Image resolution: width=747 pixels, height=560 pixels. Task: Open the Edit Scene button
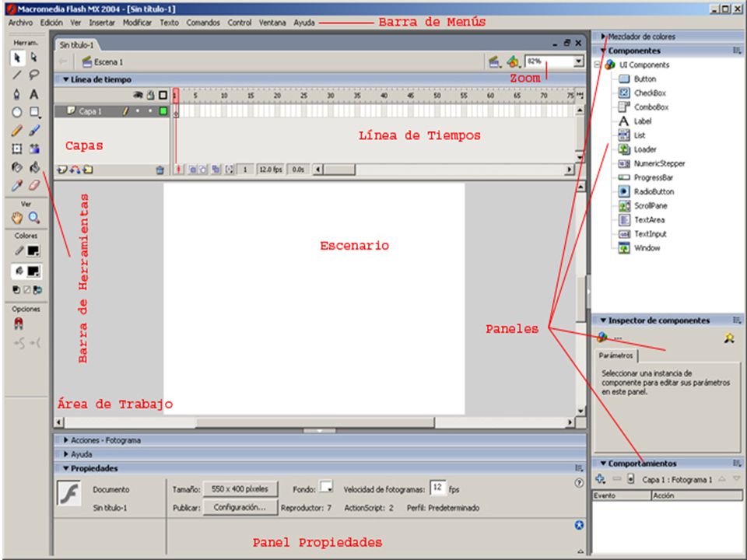[495, 62]
